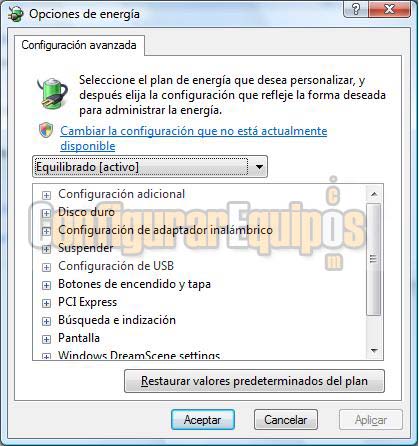This screenshot has width=419, height=446.
Task: Expand the Suspender plus icon
Action: [x=46, y=249]
